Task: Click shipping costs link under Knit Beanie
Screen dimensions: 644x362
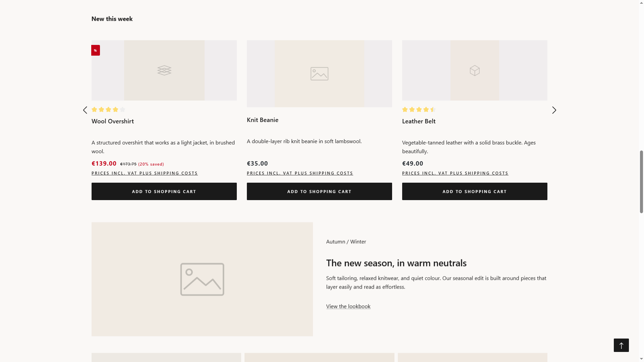Action: 300,173
